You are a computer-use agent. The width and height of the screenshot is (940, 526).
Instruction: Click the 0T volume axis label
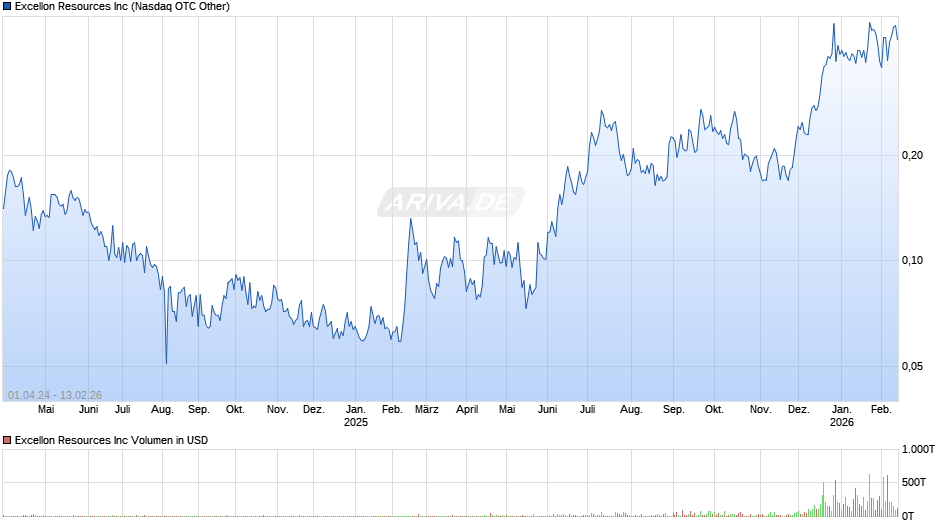point(908,516)
